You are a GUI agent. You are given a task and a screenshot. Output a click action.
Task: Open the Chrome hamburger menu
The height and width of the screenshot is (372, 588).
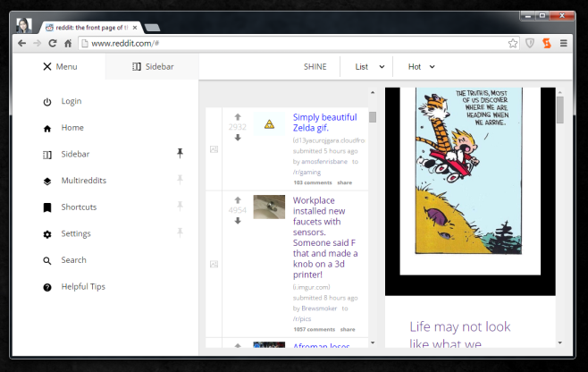point(563,43)
